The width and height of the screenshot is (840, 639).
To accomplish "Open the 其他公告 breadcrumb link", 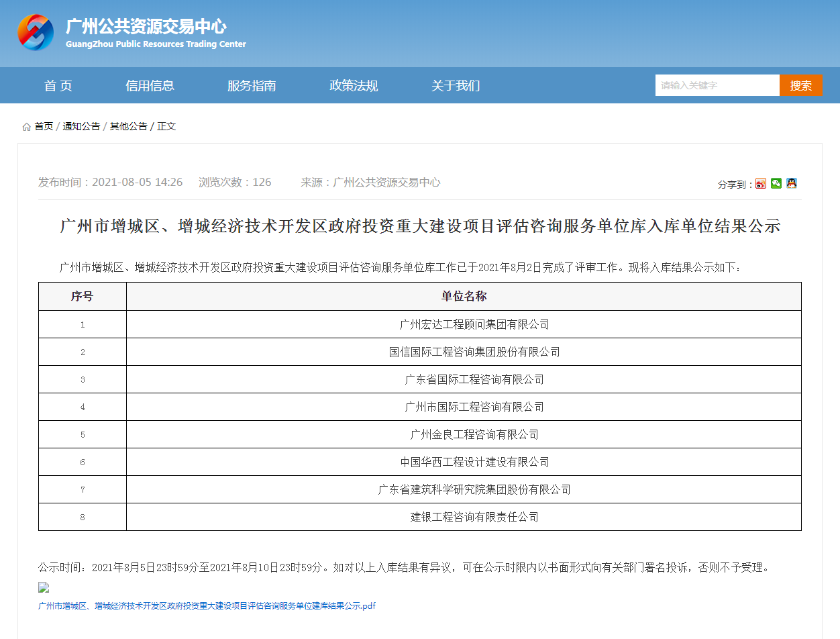I will [x=129, y=126].
